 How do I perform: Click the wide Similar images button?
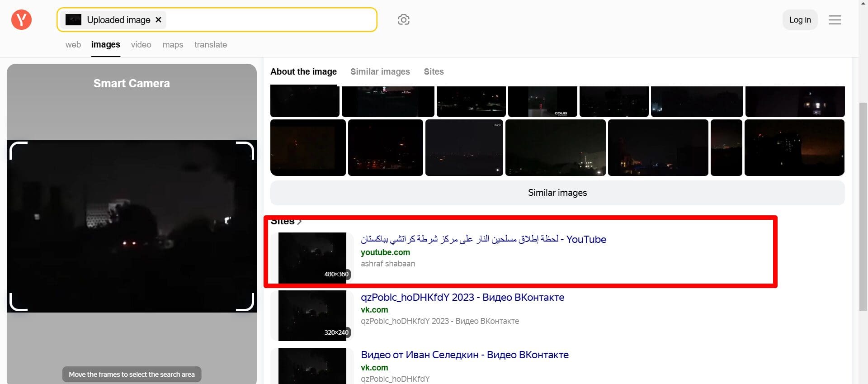(x=557, y=193)
